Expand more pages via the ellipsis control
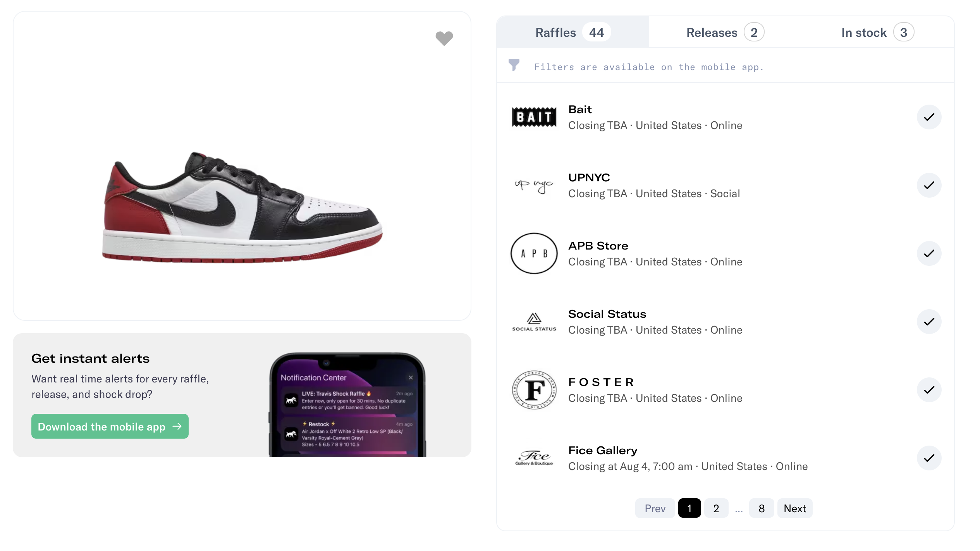980x551 pixels. click(x=739, y=508)
